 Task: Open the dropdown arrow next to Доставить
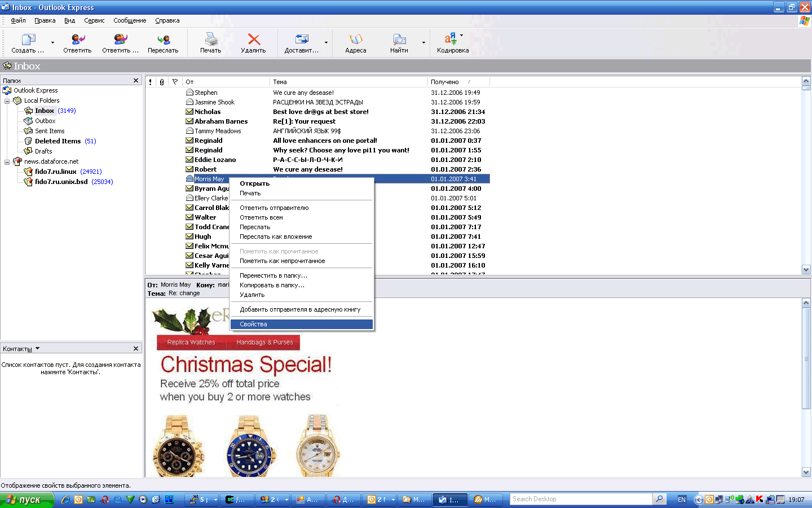tap(326, 43)
